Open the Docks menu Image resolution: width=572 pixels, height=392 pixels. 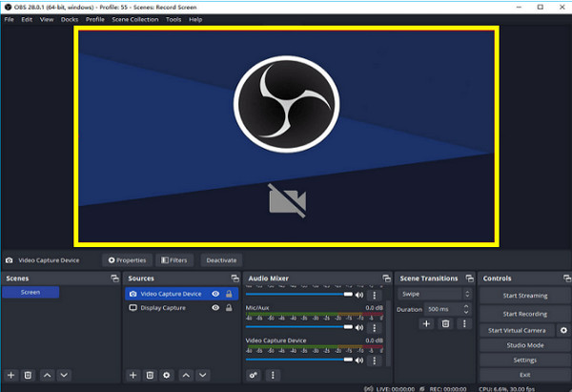(70, 20)
